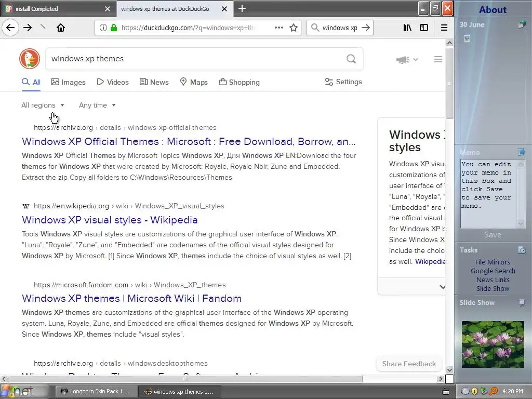Save the sidebar memo
The width and height of the screenshot is (532, 399).
(x=493, y=234)
